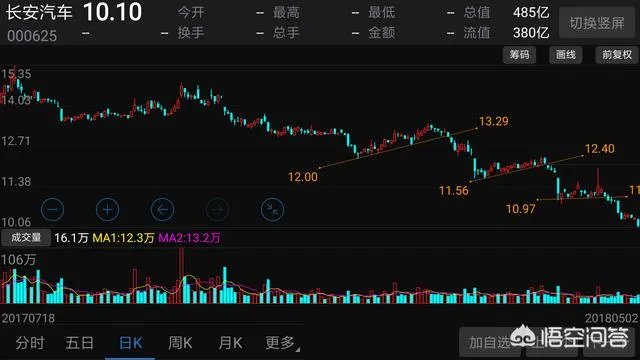Select the 周K weekly candlestick tab

click(x=180, y=343)
